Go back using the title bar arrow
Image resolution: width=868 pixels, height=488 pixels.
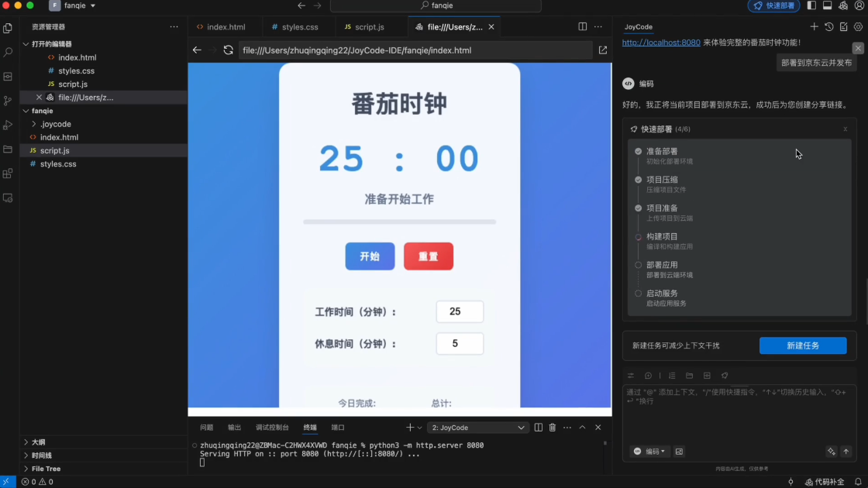pos(301,5)
